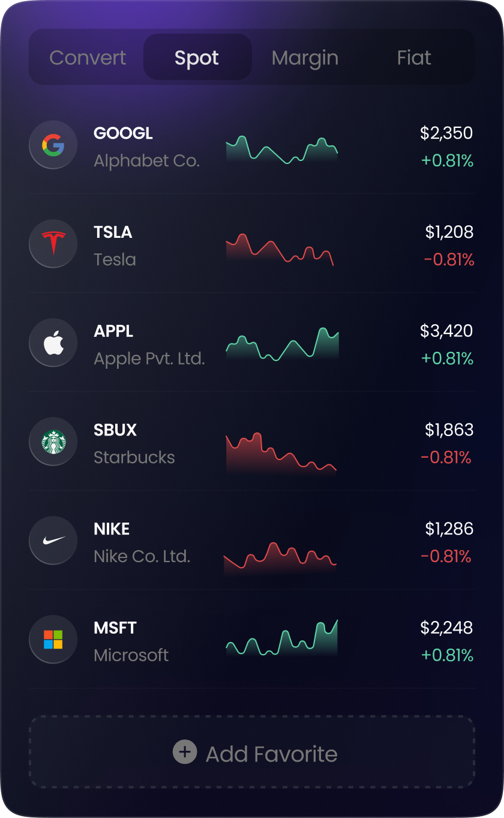Select the NIKE $1,286 price
Image resolution: width=504 pixels, height=818 pixels.
[x=449, y=529]
